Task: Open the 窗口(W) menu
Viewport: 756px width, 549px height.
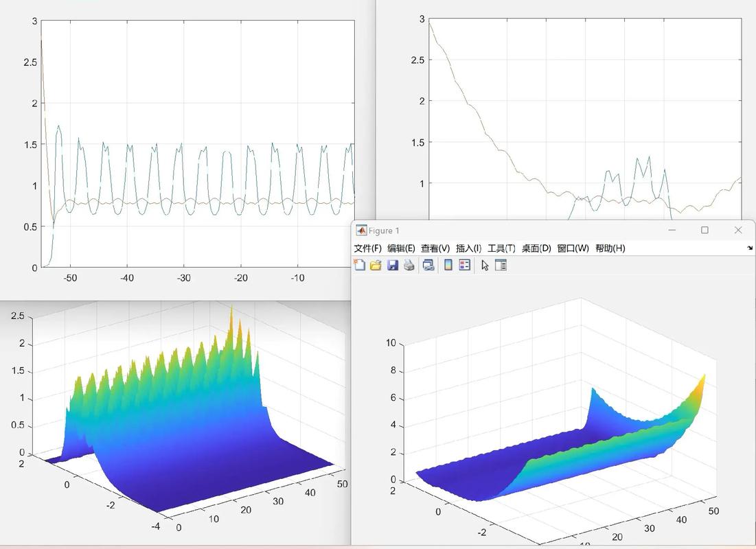Action: click(x=573, y=248)
